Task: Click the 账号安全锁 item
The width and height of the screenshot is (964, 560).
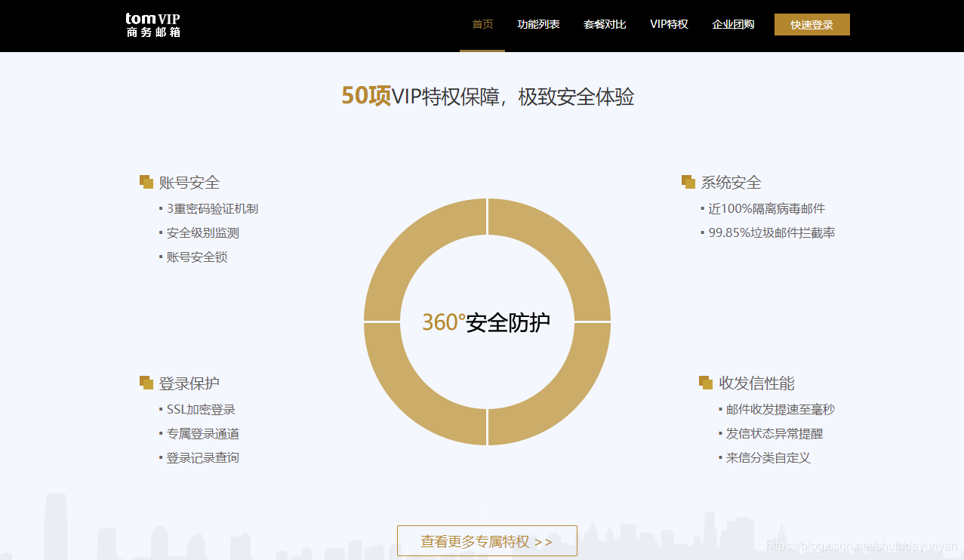Action: click(197, 257)
